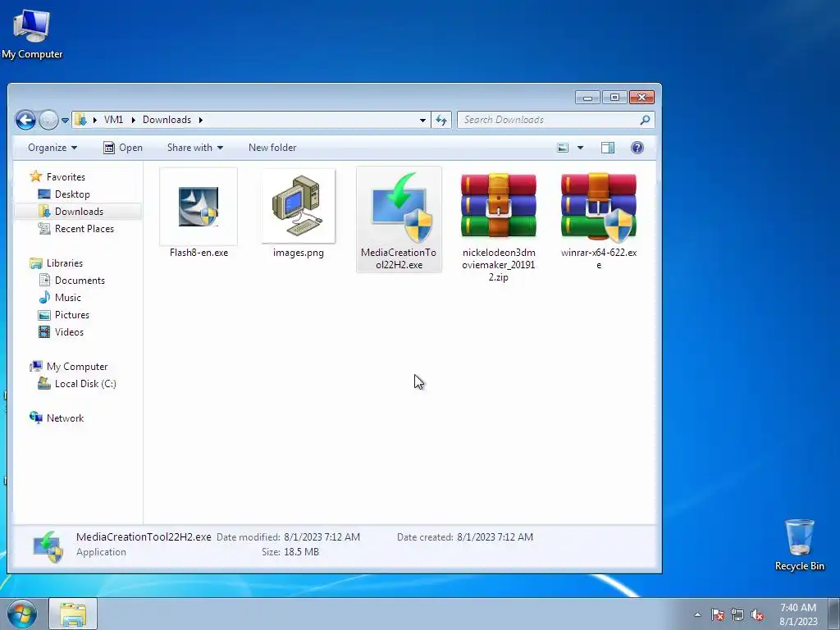Screen dimensions: 840x630
Task: Click the Show desktop button
Action: pos(834,614)
